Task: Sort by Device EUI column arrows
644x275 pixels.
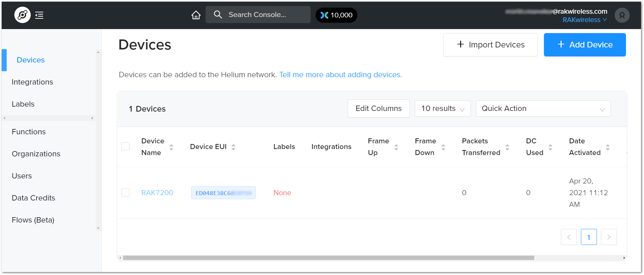Action: pyautogui.click(x=233, y=147)
